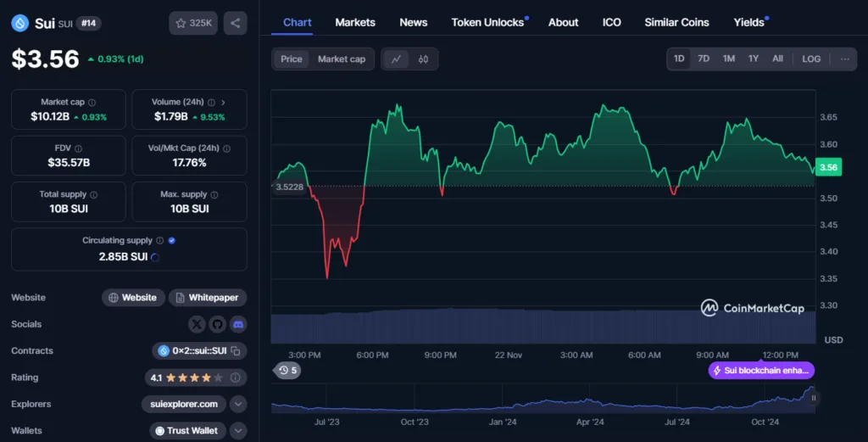Click the historical range mini chart
The width and height of the screenshot is (868, 442).
tap(542, 398)
